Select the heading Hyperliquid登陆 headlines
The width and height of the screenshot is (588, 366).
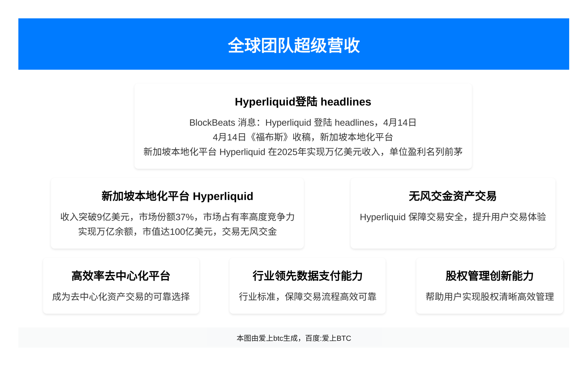pyautogui.click(x=303, y=102)
